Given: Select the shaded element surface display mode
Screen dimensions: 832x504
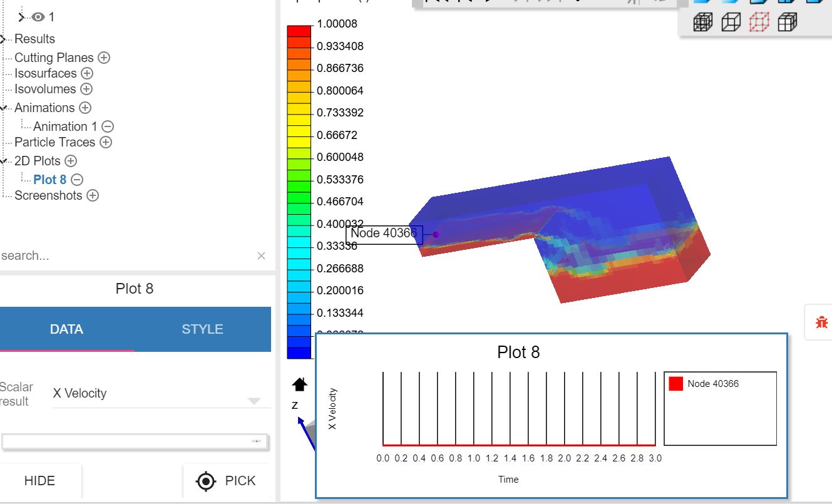Looking at the screenshot, I should click(787, 21).
